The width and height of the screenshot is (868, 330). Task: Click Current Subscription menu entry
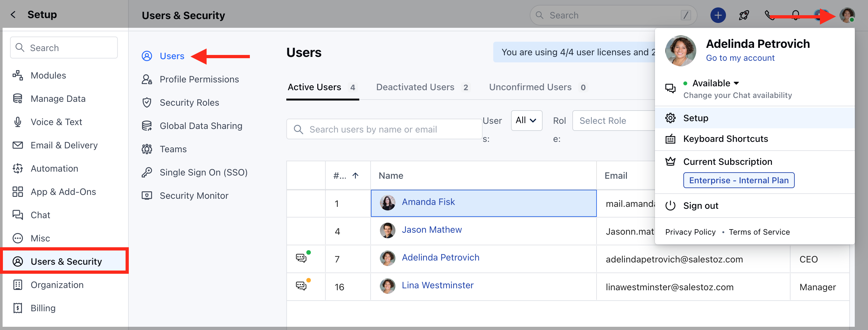tap(728, 162)
